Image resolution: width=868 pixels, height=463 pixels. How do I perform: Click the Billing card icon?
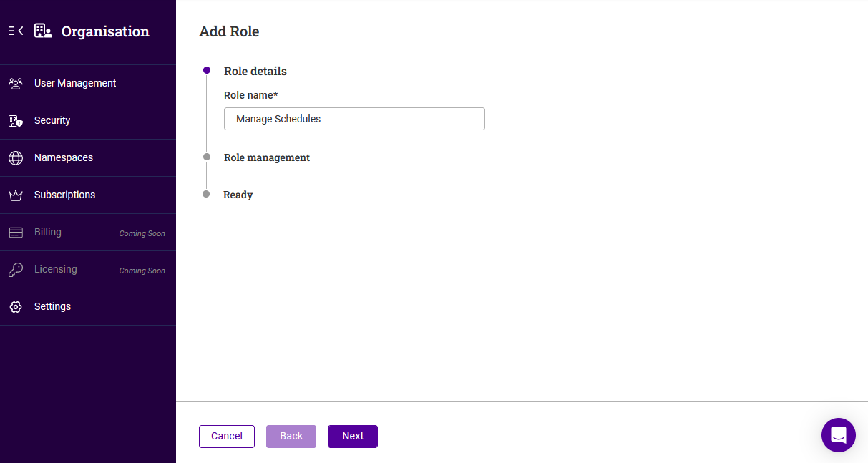pyautogui.click(x=16, y=232)
